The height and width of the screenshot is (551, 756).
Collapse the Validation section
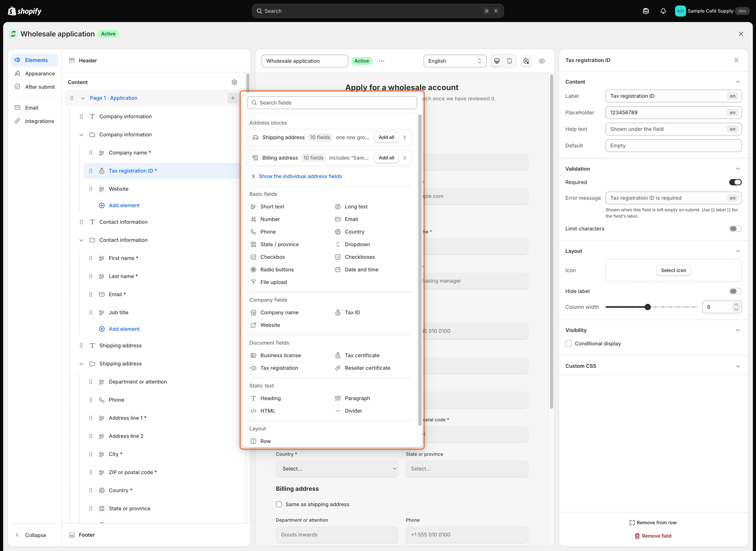click(738, 169)
